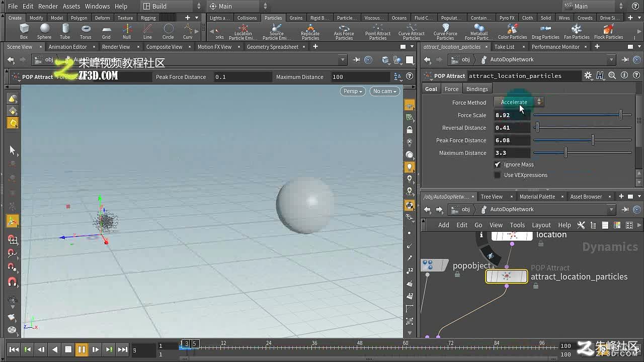Viewport: 644px width, 362px height.
Task: Pause playback on the timeline
Action: pos(82,349)
